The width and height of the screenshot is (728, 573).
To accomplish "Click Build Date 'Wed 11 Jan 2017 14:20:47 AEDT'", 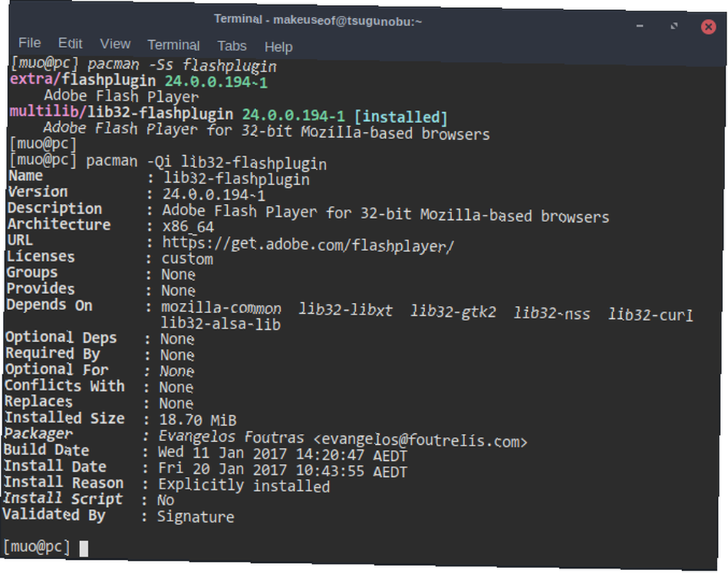I will click(x=282, y=454).
